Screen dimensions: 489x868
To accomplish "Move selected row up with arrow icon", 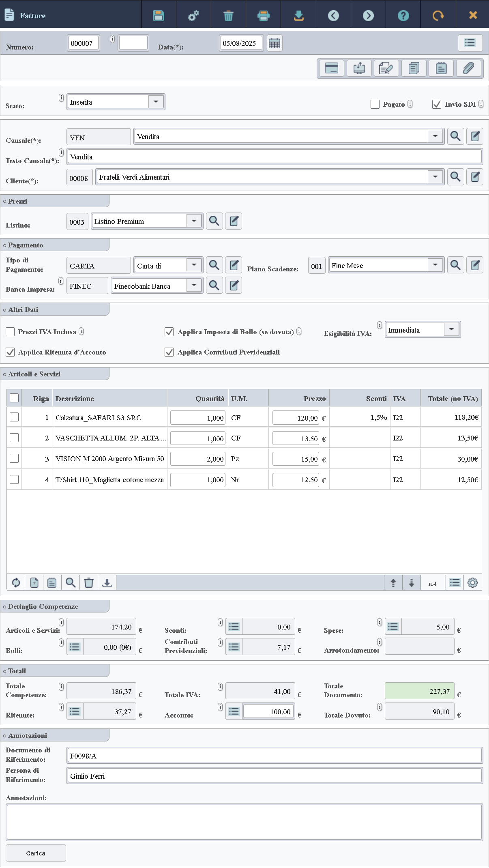I will click(x=393, y=583).
